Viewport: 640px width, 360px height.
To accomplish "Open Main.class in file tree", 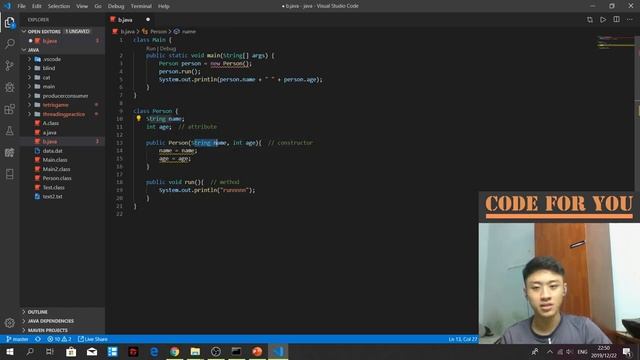I will point(62,160).
